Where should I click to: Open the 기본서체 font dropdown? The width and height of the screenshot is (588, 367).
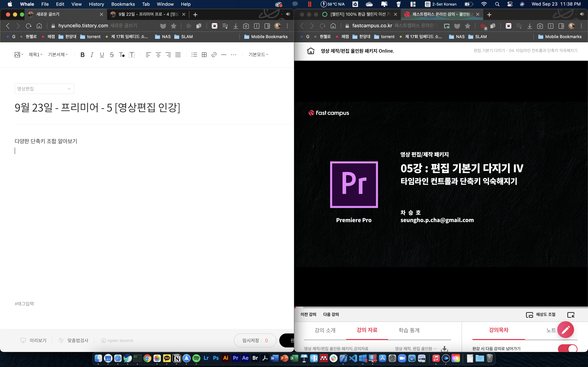58,55
